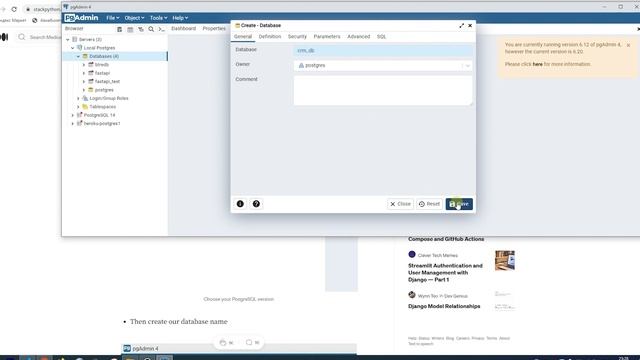Collapse the Local Postgres server node

tap(73, 48)
